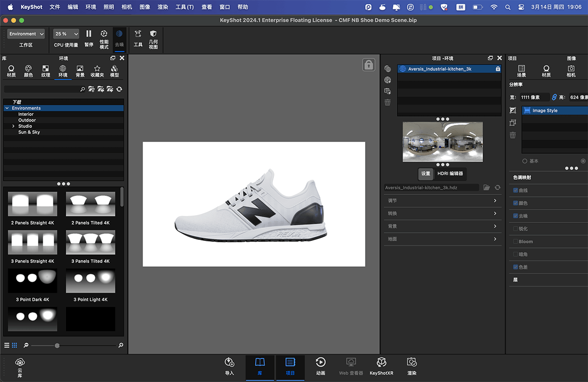
Task: Switch to the HDRI 编辑器 tab
Action: pos(450,174)
